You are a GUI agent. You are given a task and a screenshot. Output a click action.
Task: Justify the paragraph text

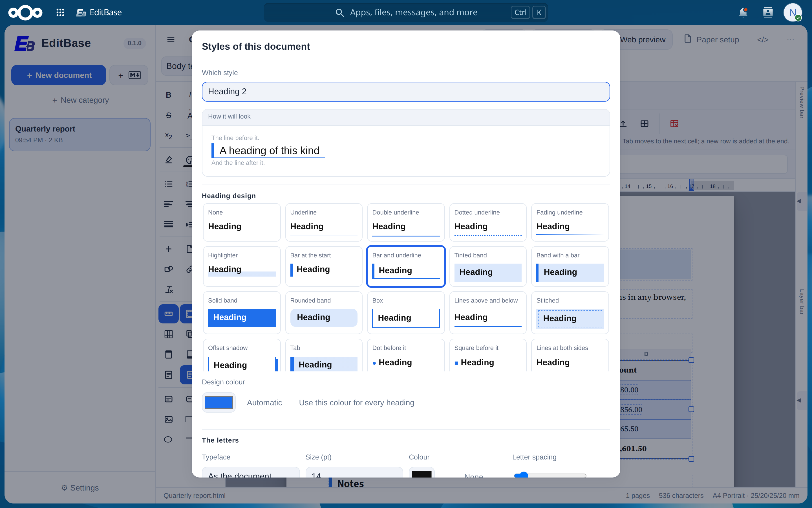(168, 224)
